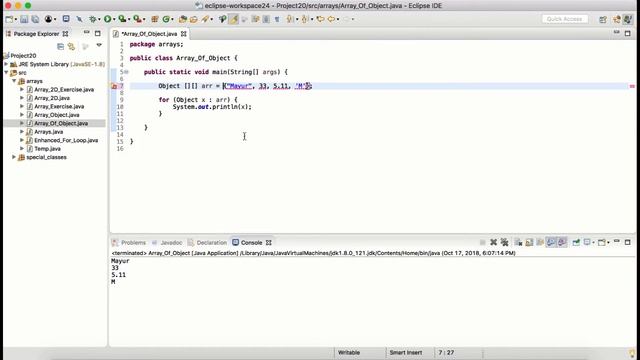
Task: Click the Quick Access search field
Action: pyautogui.click(x=565, y=19)
